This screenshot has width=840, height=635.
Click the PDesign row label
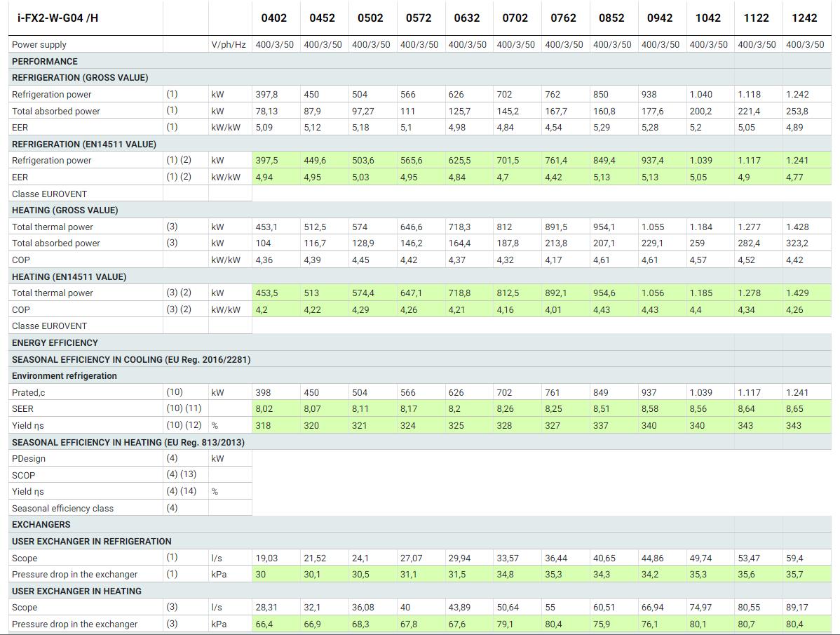28,459
